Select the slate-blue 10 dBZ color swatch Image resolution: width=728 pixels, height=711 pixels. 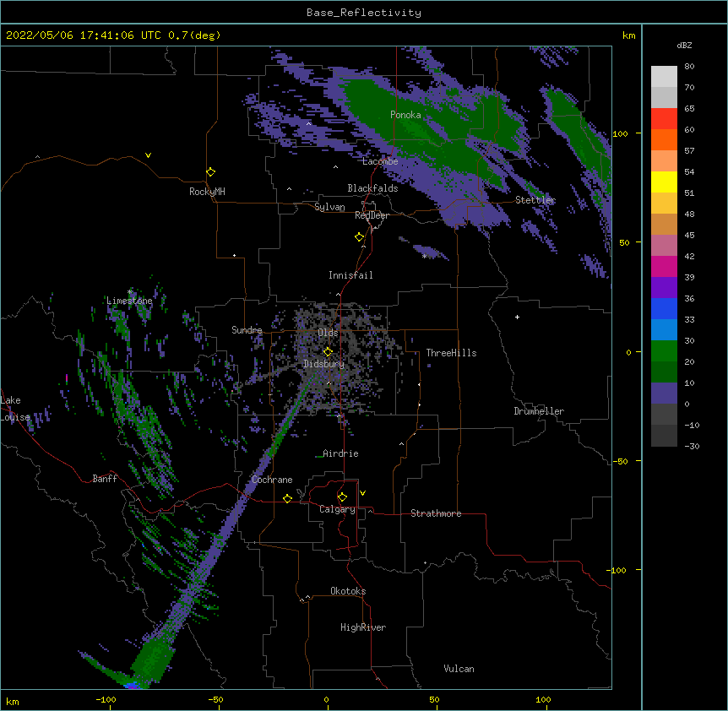pyautogui.click(x=664, y=393)
